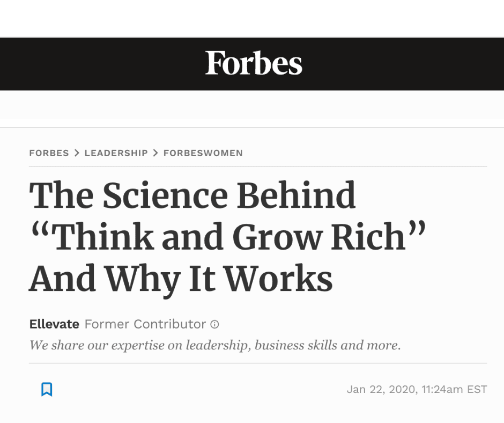Click the date Jan 22, 2020
This screenshot has width=504, height=423.
[x=381, y=389]
